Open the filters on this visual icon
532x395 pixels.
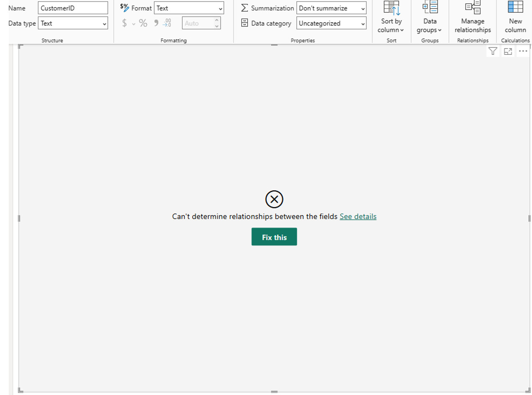[x=493, y=51]
